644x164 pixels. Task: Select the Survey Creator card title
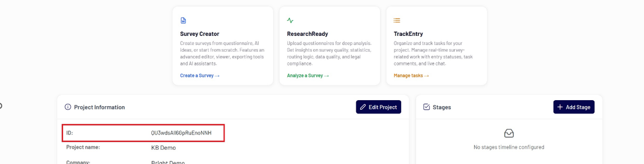[x=199, y=34]
